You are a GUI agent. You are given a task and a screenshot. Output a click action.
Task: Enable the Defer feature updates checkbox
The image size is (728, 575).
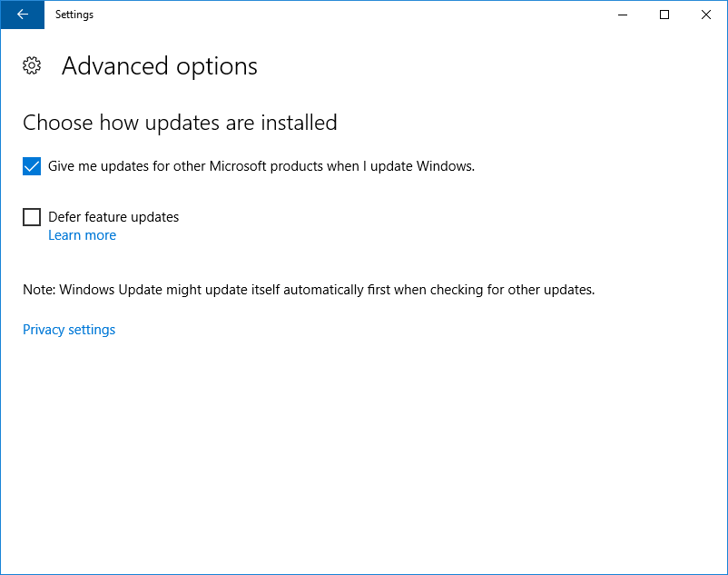point(32,217)
